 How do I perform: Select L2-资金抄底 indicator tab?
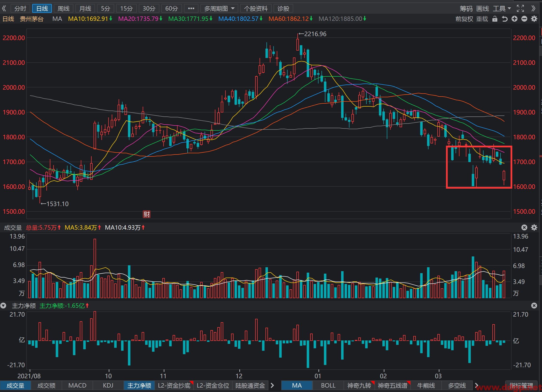point(174,385)
